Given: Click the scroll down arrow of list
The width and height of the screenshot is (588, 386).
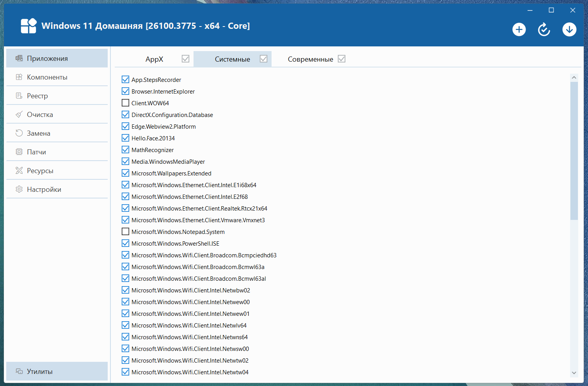Looking at the screenshot, I should click(x=574, y=373).
